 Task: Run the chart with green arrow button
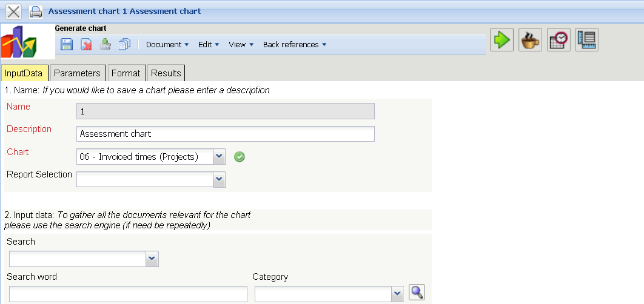tap(502, 40)
